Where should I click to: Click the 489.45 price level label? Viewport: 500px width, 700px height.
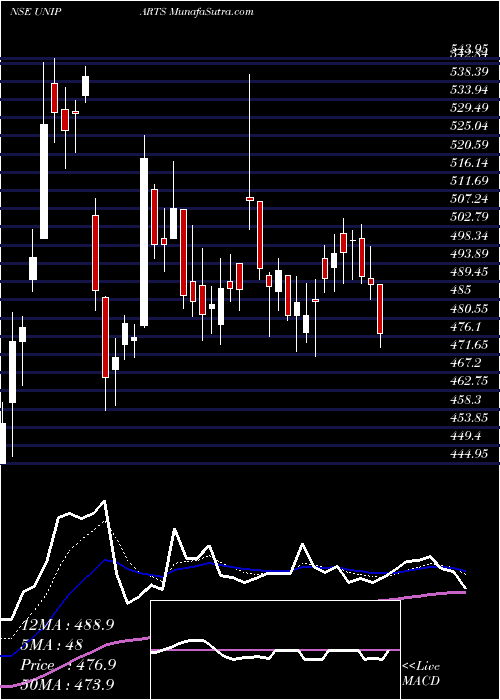pos(468,272)
